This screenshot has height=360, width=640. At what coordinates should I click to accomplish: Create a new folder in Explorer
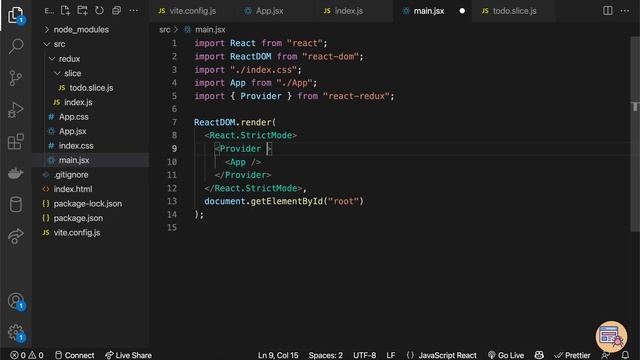point(82,11)
